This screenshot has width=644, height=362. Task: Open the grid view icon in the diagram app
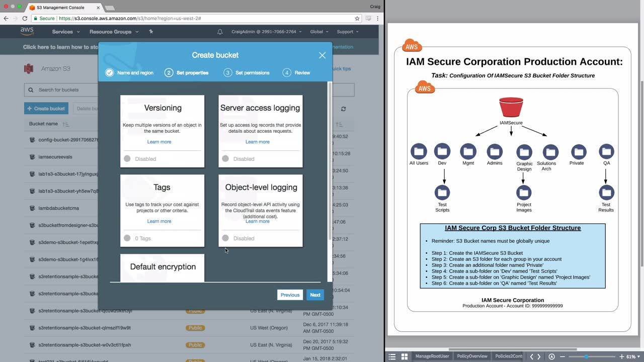coord(404,356)
